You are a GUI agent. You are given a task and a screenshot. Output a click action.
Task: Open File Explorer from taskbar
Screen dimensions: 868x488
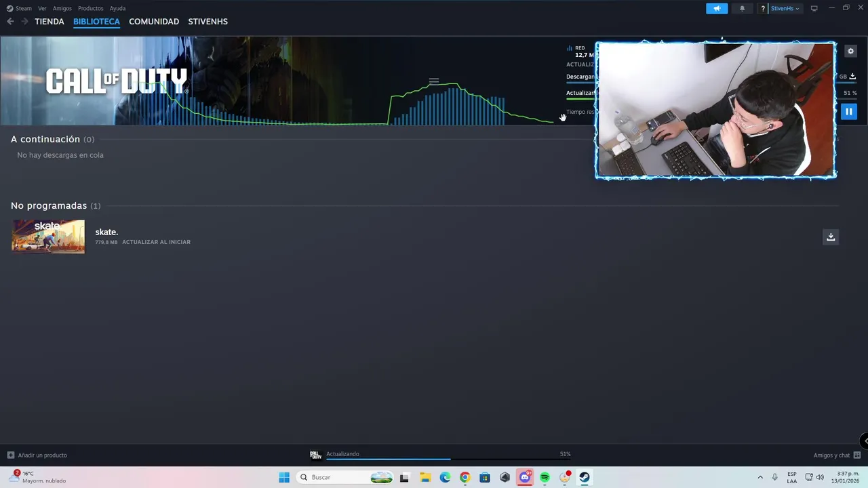(425, 477)
